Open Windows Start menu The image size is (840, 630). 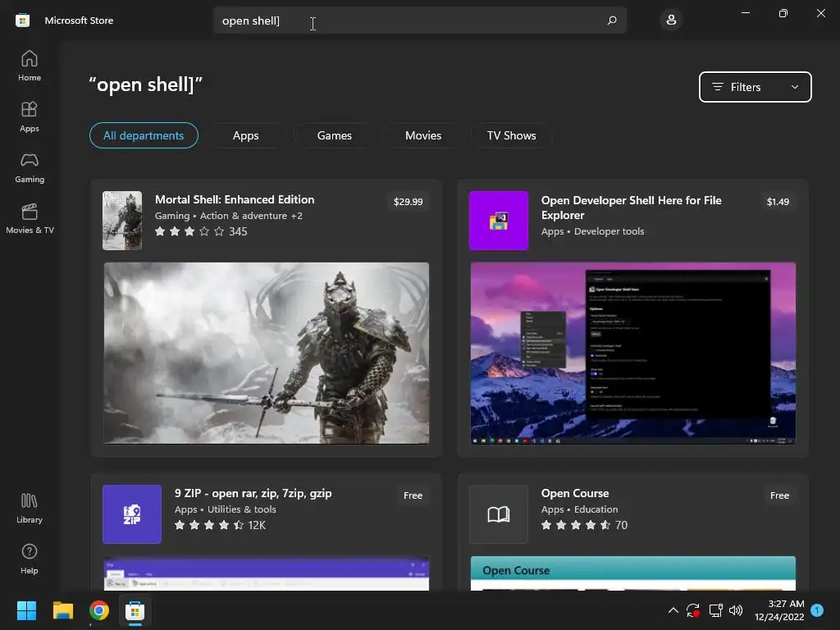pos(26,610)
